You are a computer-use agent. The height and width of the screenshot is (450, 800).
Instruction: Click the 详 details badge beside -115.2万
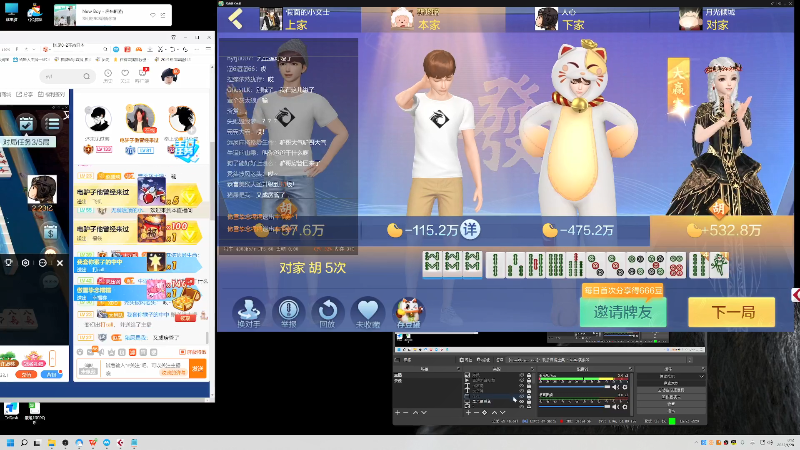(470, 230)
